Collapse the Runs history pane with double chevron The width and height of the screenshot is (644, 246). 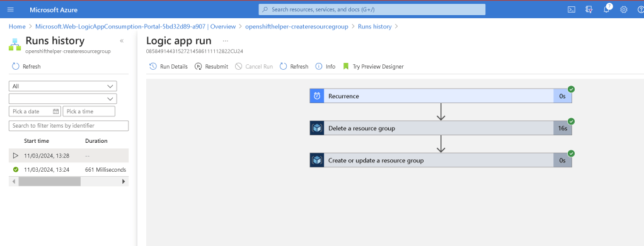coord(122,41)
